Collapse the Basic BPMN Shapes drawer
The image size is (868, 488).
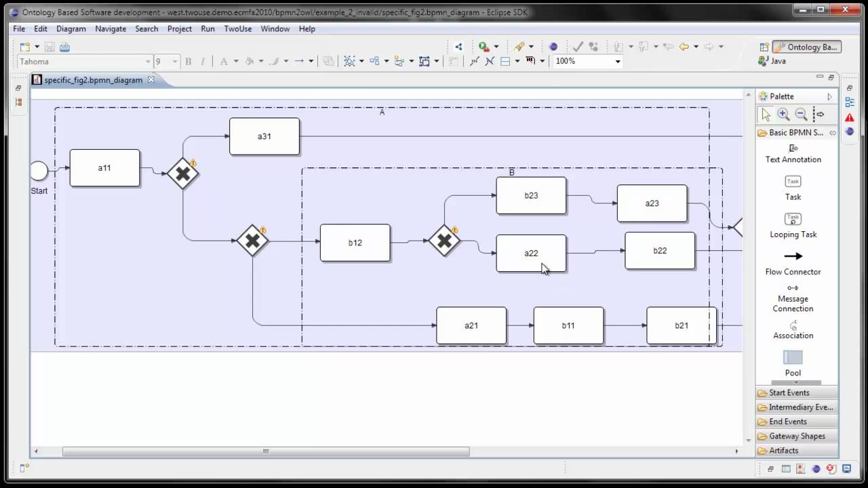[x=797, y=133]
